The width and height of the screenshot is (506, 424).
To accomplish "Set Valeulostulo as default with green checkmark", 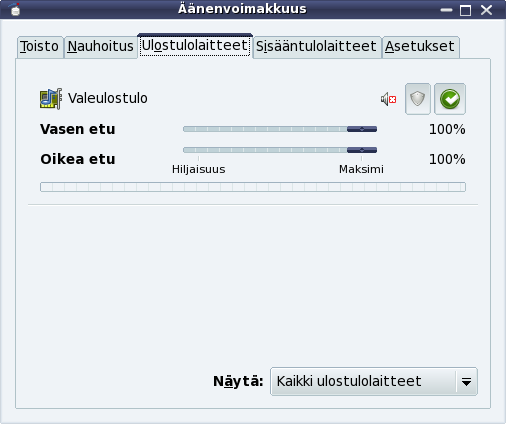I will point(450,99).
